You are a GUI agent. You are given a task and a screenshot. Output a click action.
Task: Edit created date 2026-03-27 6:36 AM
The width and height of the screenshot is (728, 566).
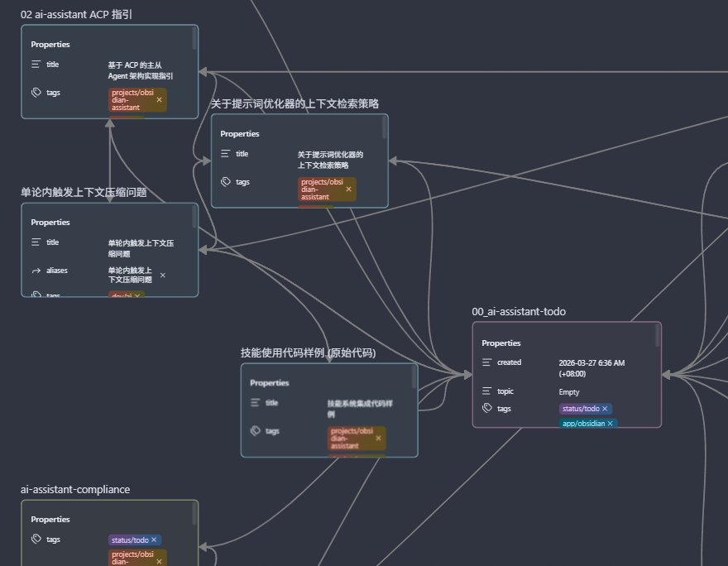point(591,368)
